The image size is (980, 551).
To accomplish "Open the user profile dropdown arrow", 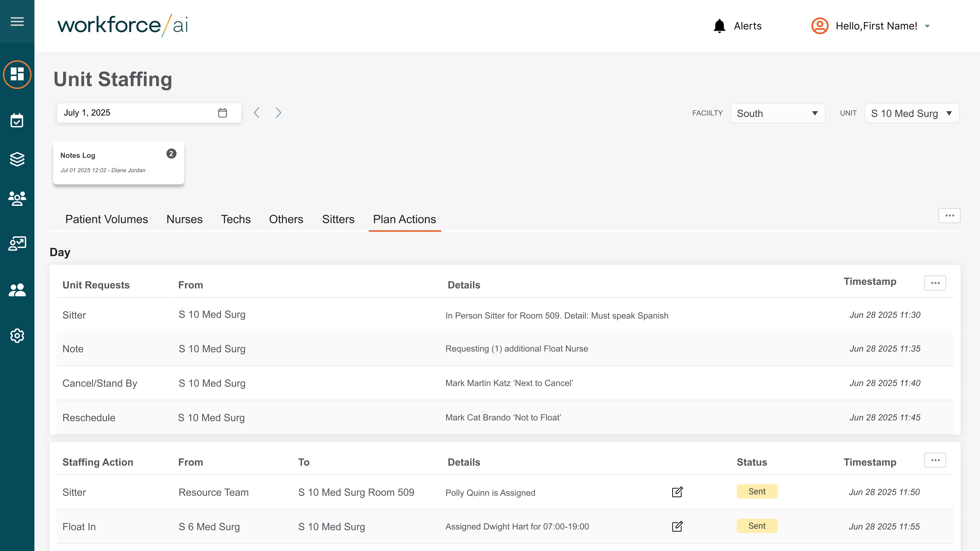I will click(x=927, y=26).
